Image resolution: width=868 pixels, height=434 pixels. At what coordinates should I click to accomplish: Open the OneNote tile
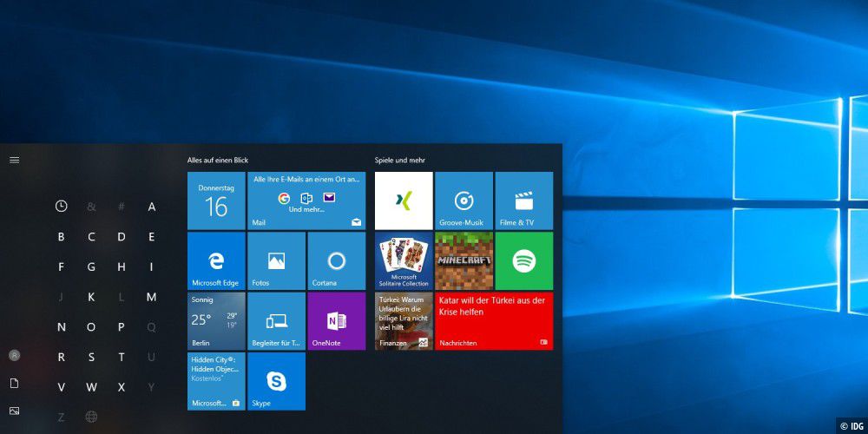point(336,320)
